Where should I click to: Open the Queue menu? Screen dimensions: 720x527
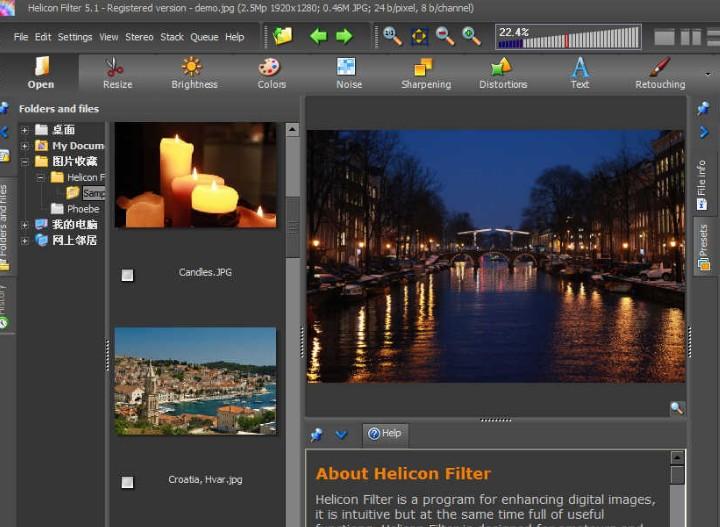point(204,37)
